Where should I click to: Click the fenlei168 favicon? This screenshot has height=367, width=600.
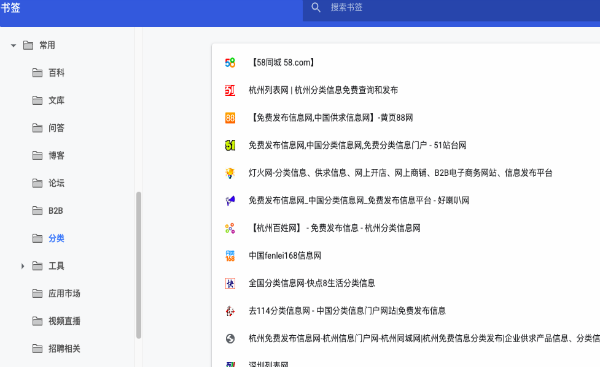click(230, 256)
